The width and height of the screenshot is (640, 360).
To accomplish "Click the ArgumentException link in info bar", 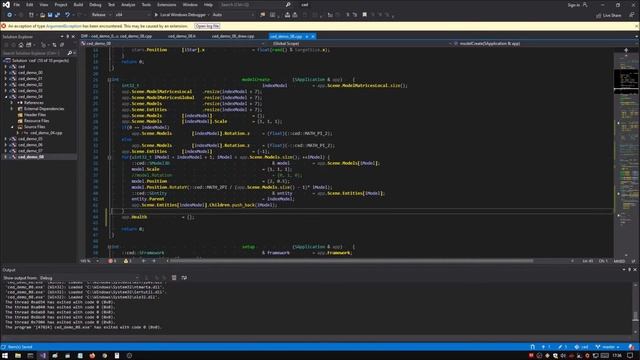I will click(64, 26).
